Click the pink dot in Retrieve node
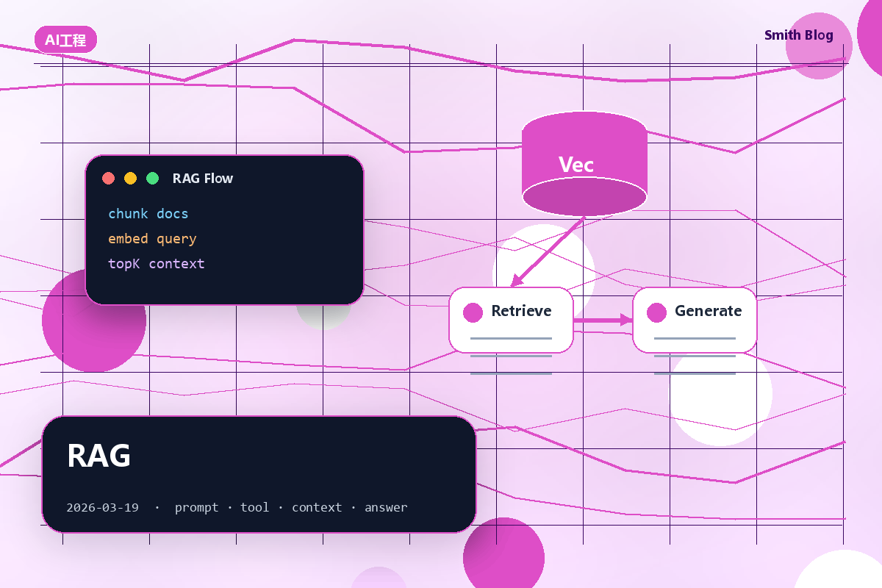This screenshot has width=882, height=588. point(473,312)
